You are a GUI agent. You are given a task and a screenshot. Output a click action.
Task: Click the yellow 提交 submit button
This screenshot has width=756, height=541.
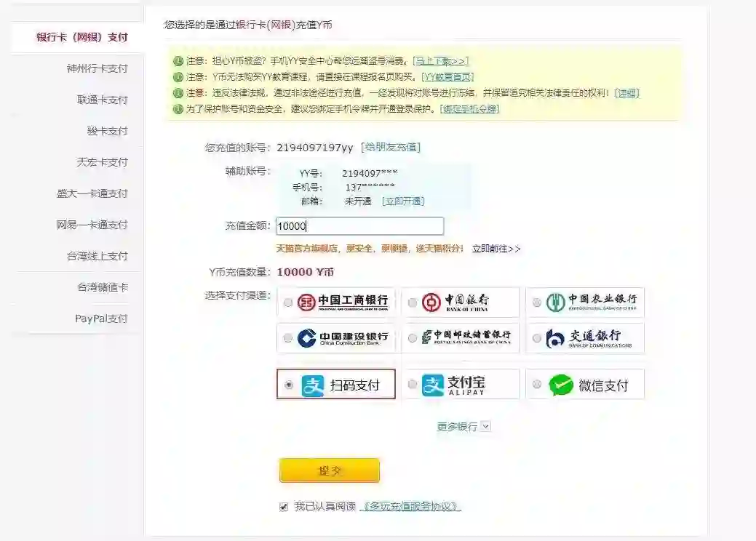point(330,470)
